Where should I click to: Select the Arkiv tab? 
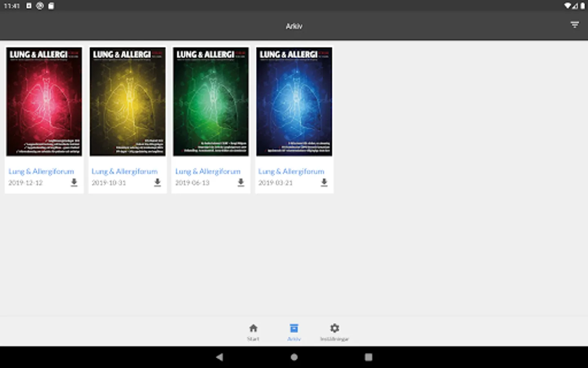[294, 332]
